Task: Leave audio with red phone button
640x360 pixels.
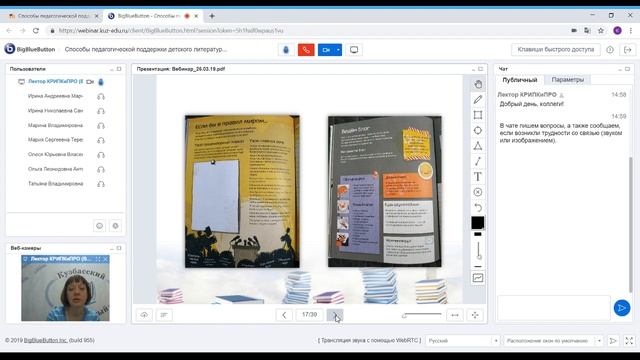Action: pos(306,50)
